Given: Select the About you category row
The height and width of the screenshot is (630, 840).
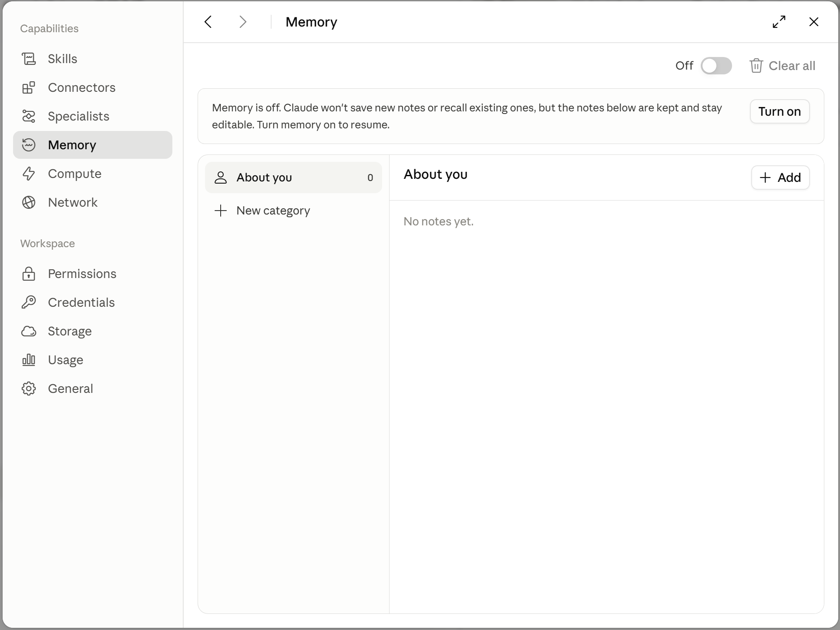Looking at the screenshot, I should pos(293,178).
